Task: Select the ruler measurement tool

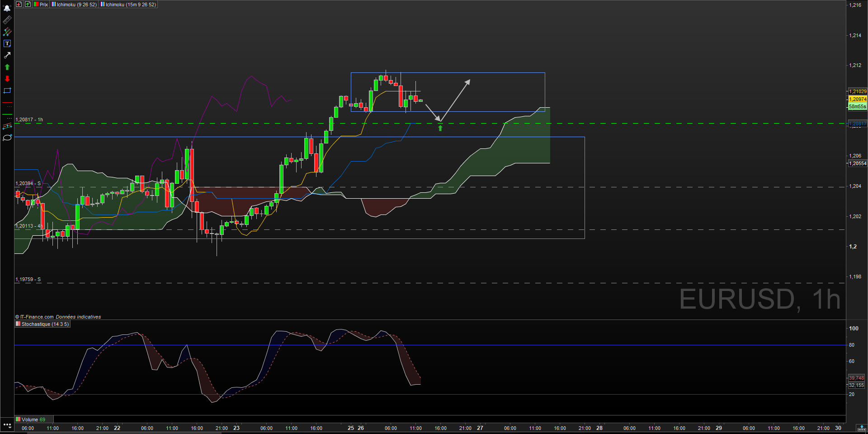Action: pos(7,20)
